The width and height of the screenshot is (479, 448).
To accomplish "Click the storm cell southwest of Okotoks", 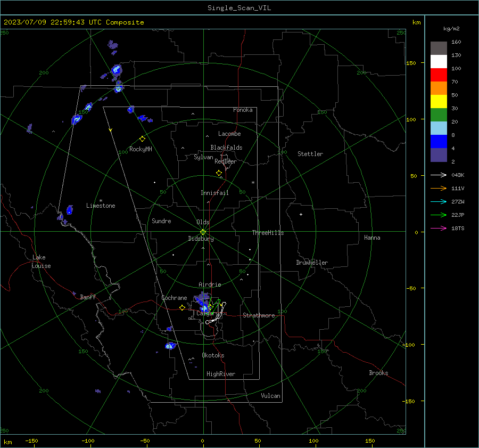I will coord(170,346).
